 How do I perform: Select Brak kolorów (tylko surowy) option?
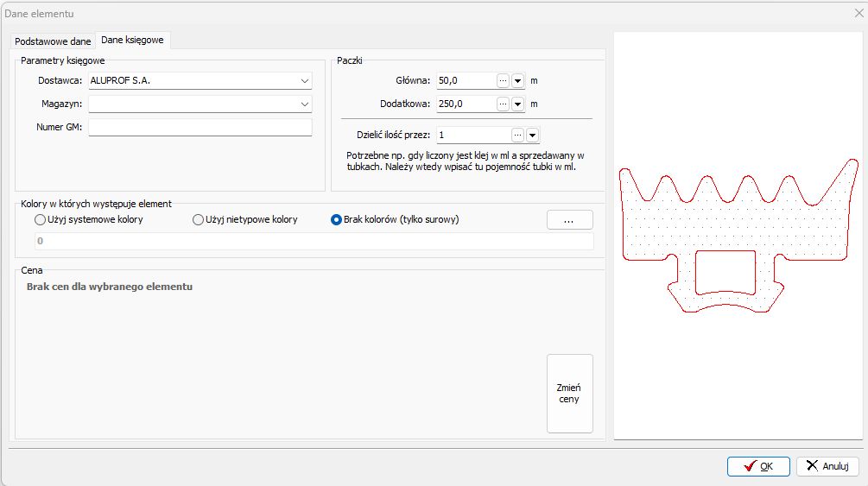337,220
